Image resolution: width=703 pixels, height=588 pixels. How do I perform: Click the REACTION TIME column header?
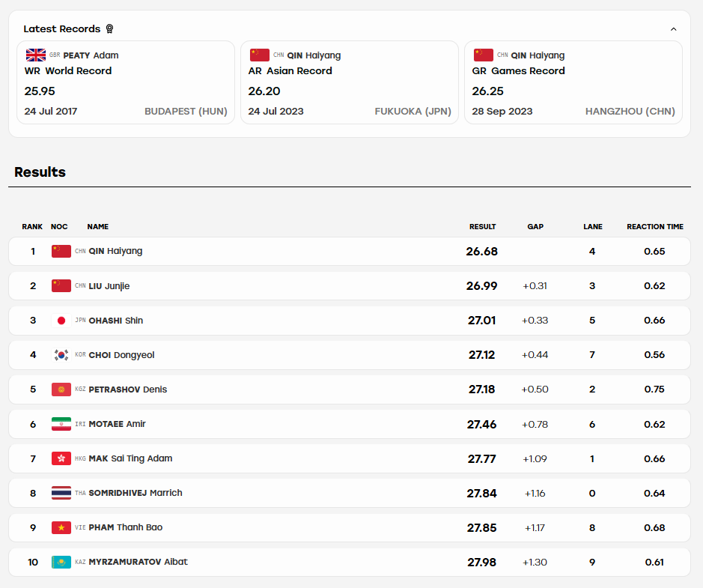coord(655,227)
